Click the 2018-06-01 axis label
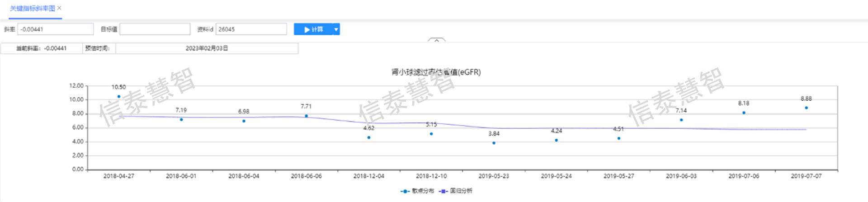The height and width of the screenshot is (202, 868). tap(181, 176)
